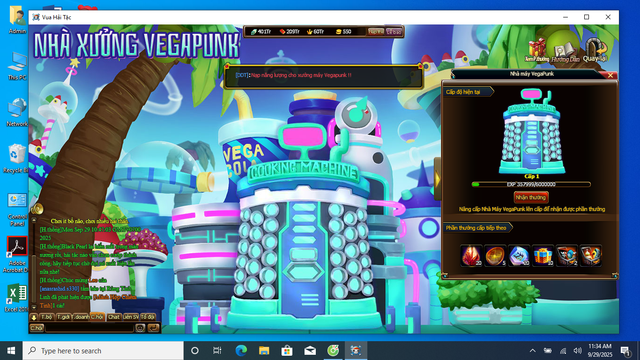Open Task View on taskbar
The width and height of the screenshot is (640, 360).
pos(217,351)
